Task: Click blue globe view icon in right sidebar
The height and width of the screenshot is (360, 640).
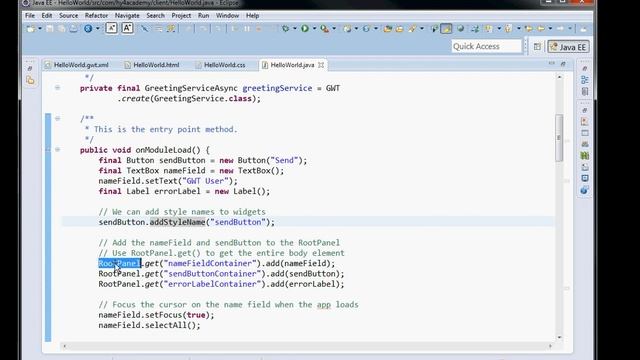Action: click(x=584, y=190)
